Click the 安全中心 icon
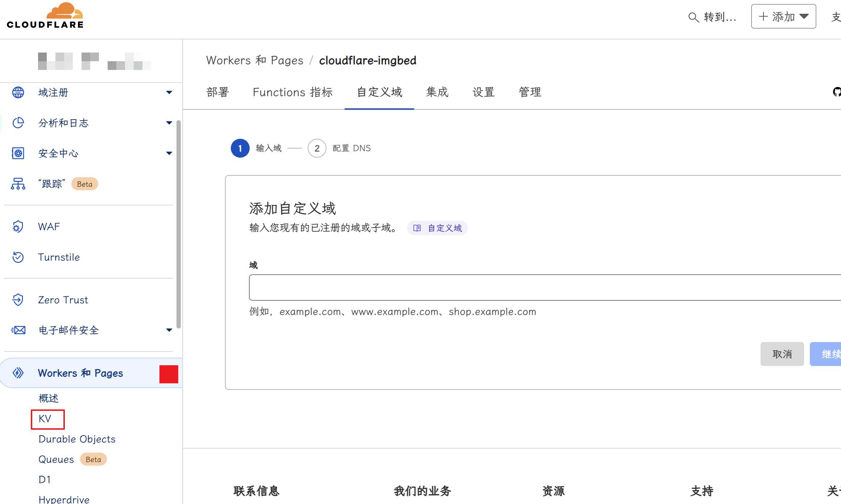Viewport: 841px width, 504px height. coord(18,153)
